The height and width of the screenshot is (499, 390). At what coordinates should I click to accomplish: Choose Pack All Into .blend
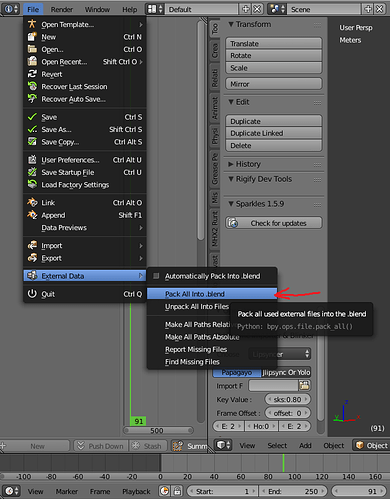pyautogui.click(x=212, y=294)
